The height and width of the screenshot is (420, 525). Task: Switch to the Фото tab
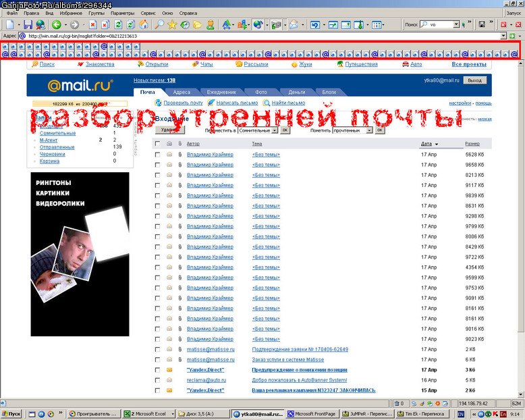[x=261, y=92]
